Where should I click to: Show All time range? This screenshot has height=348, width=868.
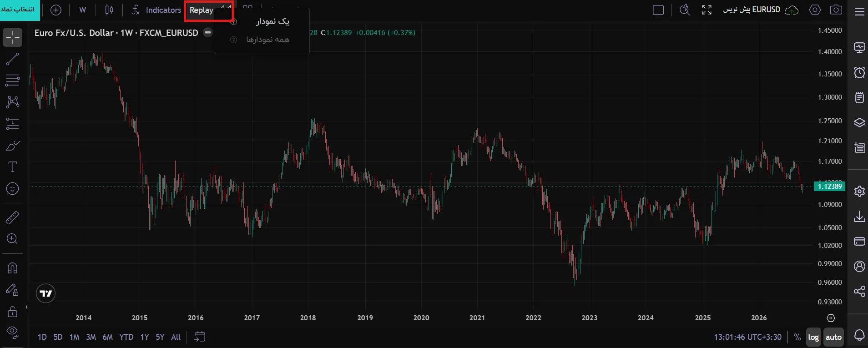[176, 337]
